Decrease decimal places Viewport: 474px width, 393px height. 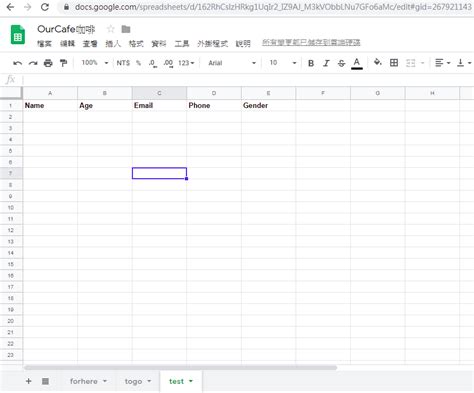pyautogui.click(x=153, y=63)
